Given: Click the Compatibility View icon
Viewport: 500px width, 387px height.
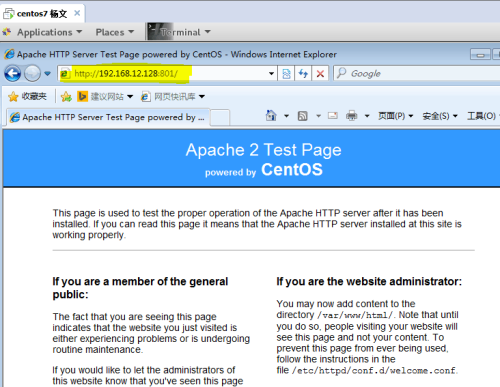Looking at the screenshot, I should 286,73.
